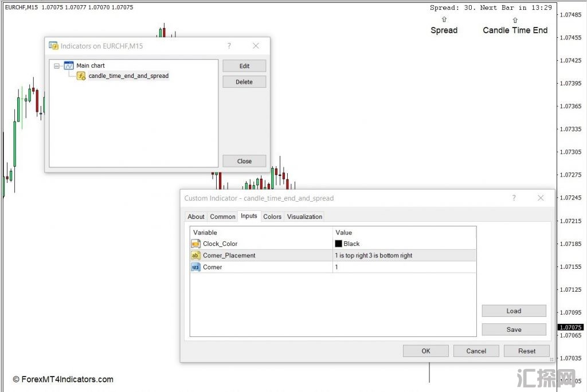This screenshot has height=392, width=587.
Task: Click the candle_time_end_and_spread indicator icon
Action: [x=81, y=76]
